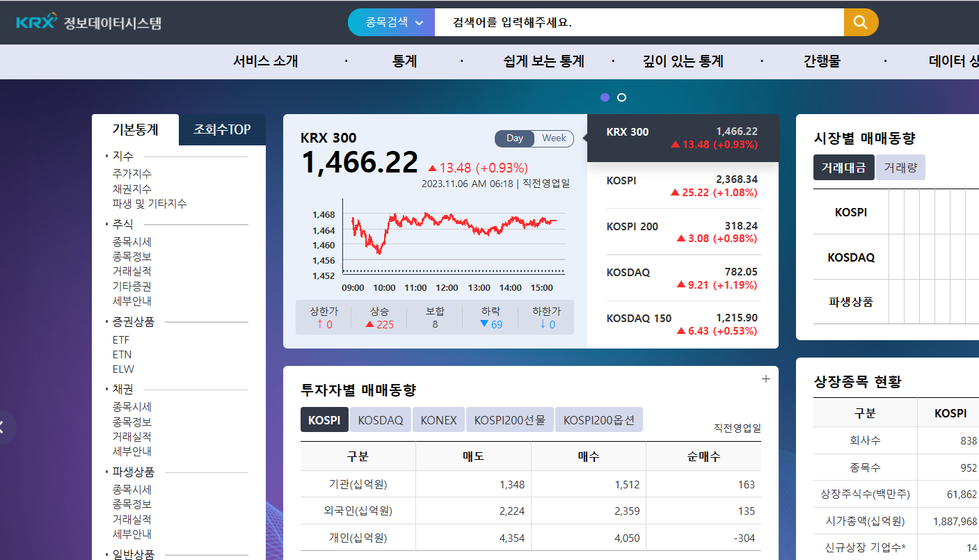Expand 투자자별 매매동향 panel using plus icon

[x=765, y=379]
